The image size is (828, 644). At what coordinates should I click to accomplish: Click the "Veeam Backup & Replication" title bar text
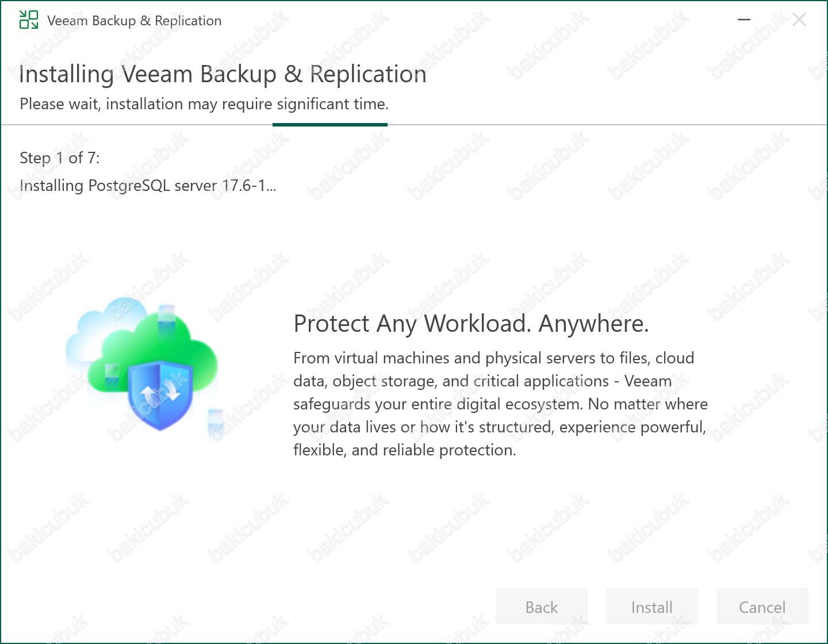(x=134, y=21)
